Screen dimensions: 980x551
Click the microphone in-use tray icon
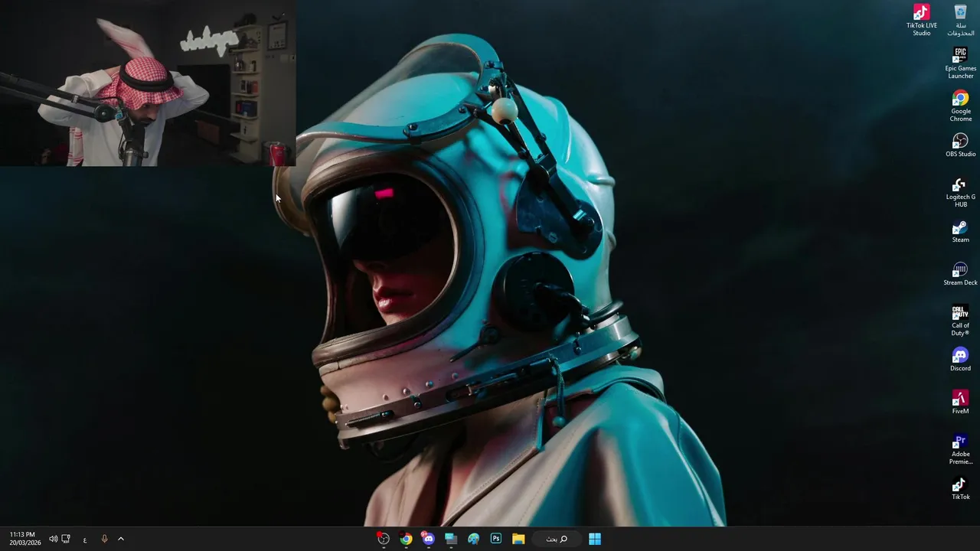pyautogui.click(x=104, y=539)
